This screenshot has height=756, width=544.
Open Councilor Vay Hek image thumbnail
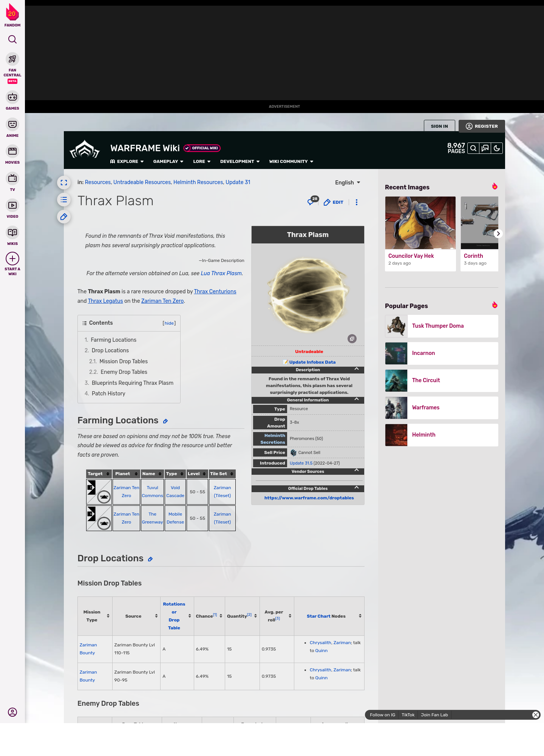420,223
